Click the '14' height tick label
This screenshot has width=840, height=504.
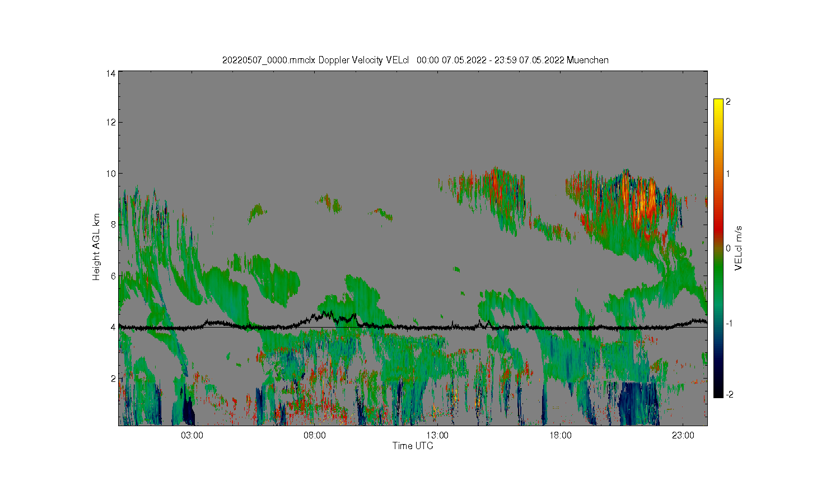pos(111,73)
